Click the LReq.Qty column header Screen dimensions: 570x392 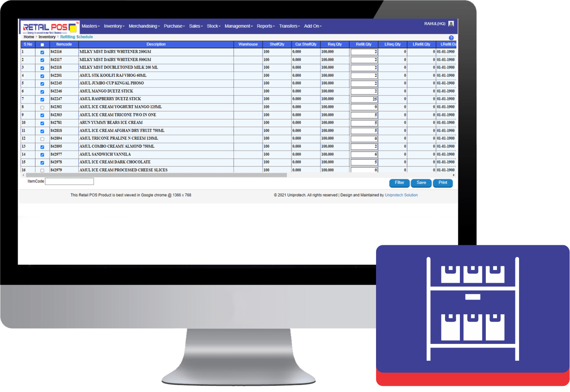coord(393,44)
